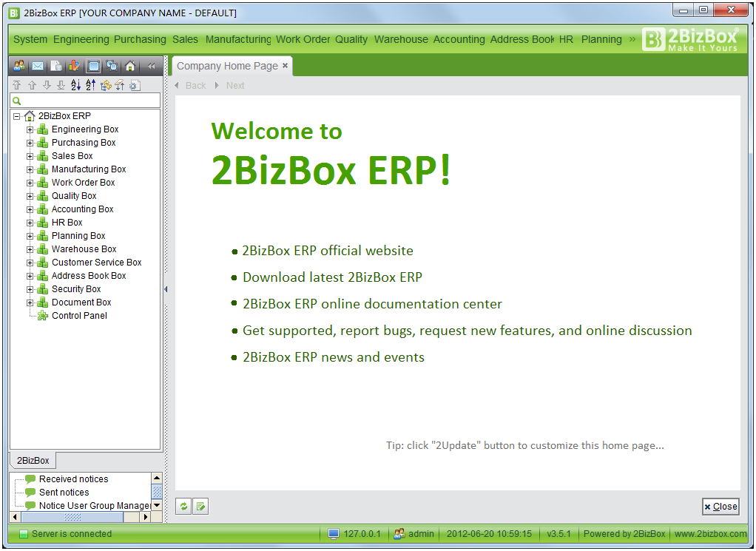Open Sent notices
The image size is (756, 551).
point(64,493)
